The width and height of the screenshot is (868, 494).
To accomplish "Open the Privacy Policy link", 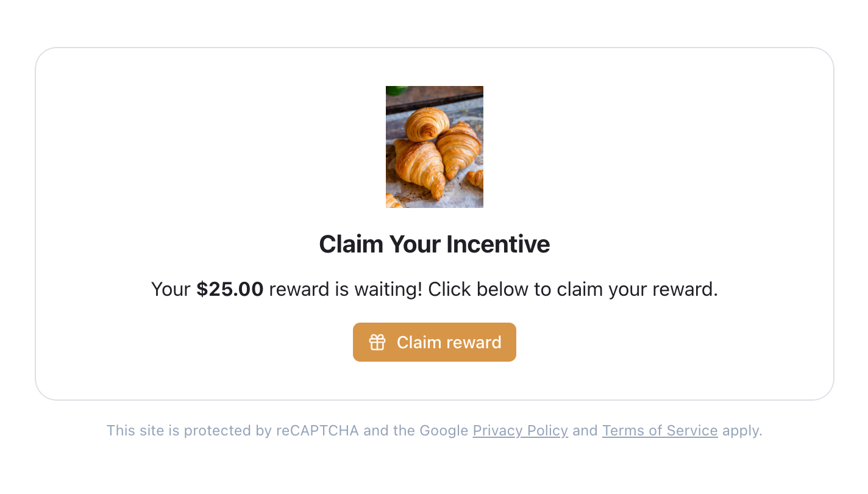I will point(520,431).
